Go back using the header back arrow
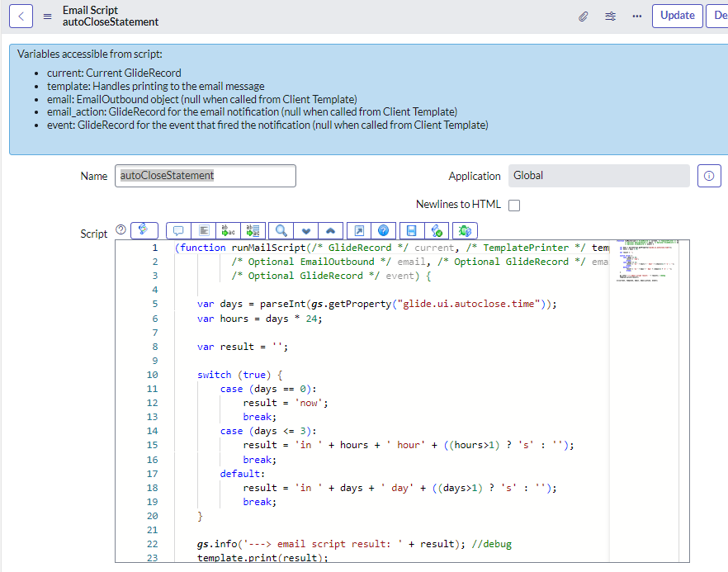The height and width of the screenshot is (572, 728). 21,17
